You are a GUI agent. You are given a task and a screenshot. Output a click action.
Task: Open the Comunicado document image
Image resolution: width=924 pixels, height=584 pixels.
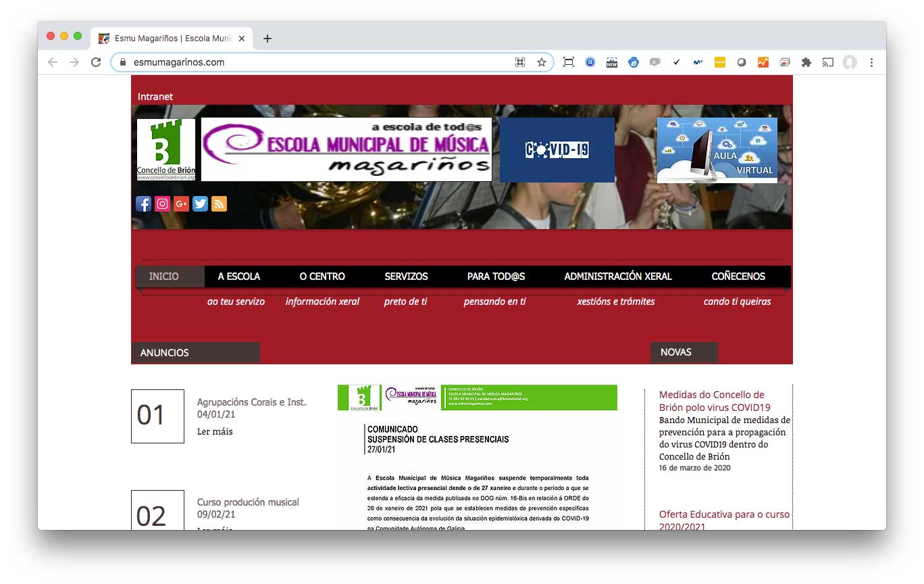[478, 457]
